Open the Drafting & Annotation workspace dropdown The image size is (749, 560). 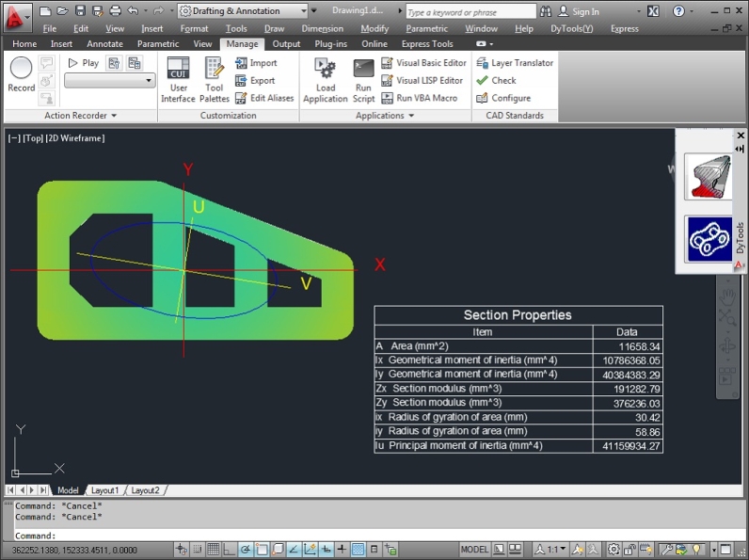tap(243, 11)
